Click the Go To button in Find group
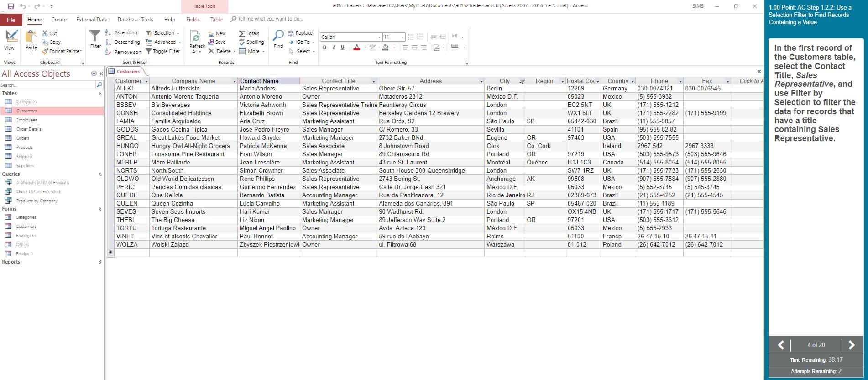Image resolution: width=868 pixels, height=380 pixels. (x=301, y=42)
